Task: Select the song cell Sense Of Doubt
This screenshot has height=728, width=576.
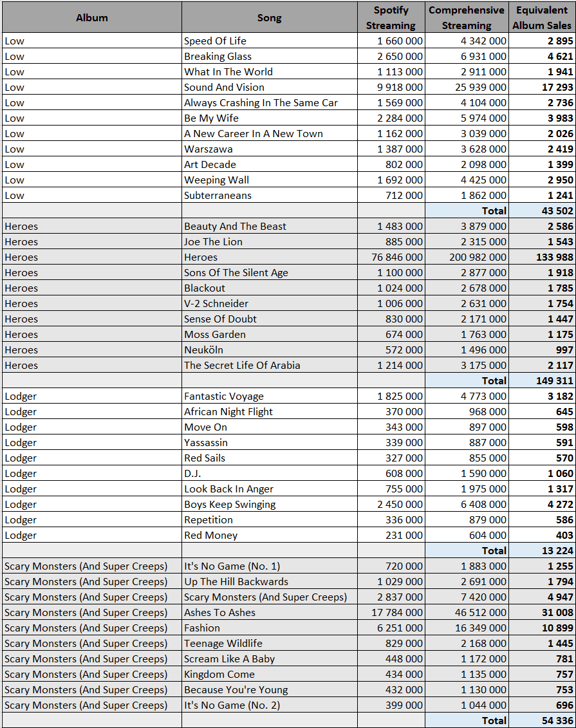Action: click(x=270, y=319)
